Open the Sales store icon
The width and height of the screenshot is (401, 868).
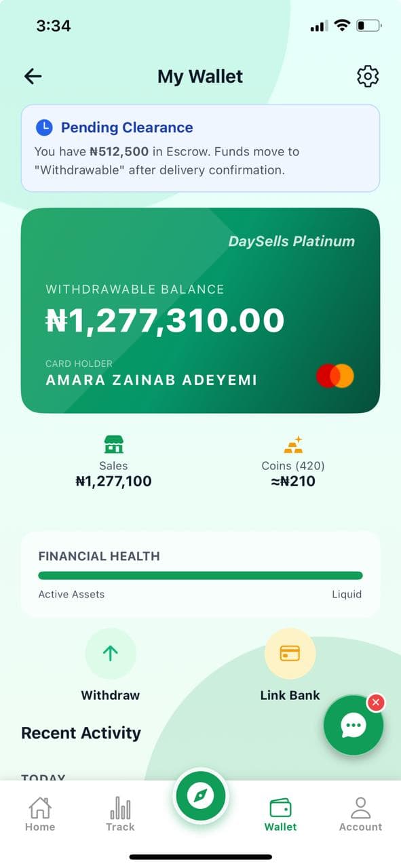(x=113, y=445)
